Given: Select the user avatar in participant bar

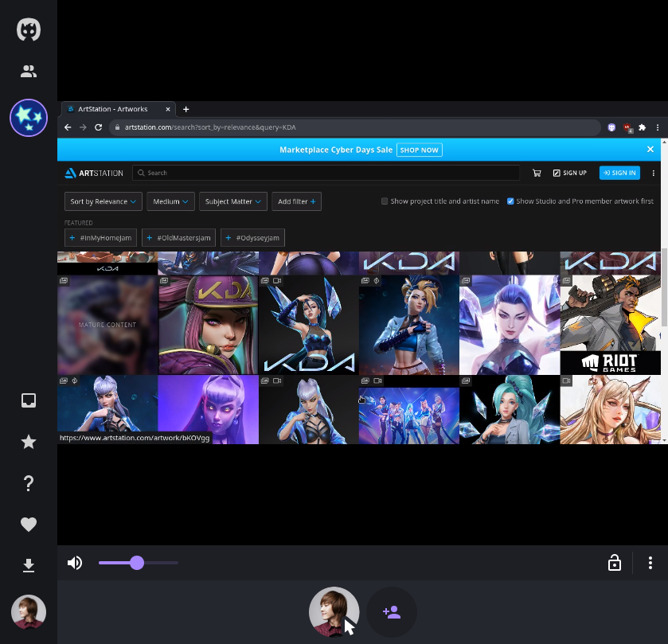Looking at the screenshot, I should coord(334,612).
